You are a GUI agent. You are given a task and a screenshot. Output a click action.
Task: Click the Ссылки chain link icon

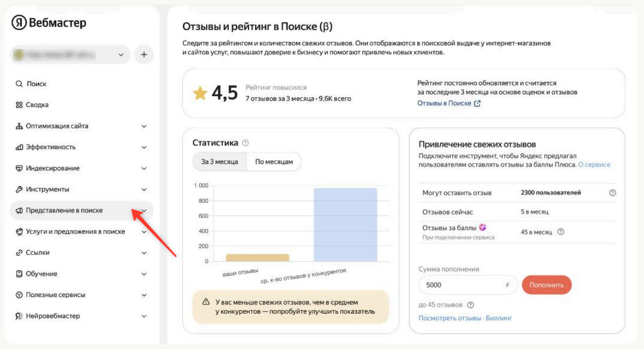(x=19, y=253)
